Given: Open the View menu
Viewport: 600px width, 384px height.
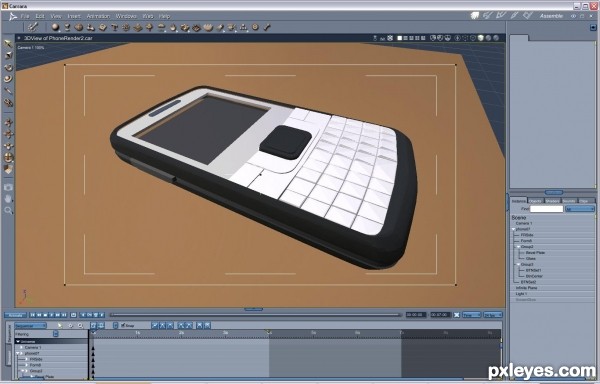Looking at the screenshot, I should [56, 16].
